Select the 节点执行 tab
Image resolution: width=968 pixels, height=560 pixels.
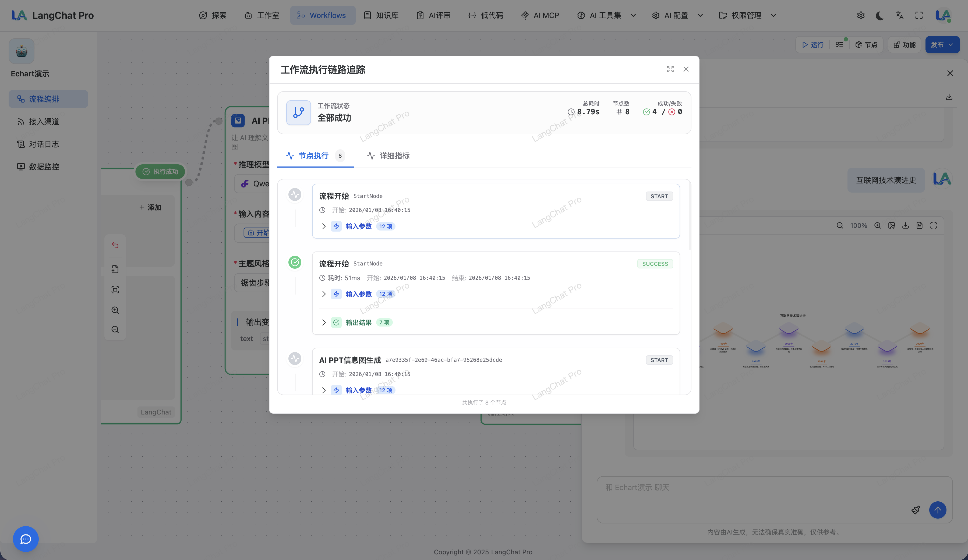(x=313, y=155)
